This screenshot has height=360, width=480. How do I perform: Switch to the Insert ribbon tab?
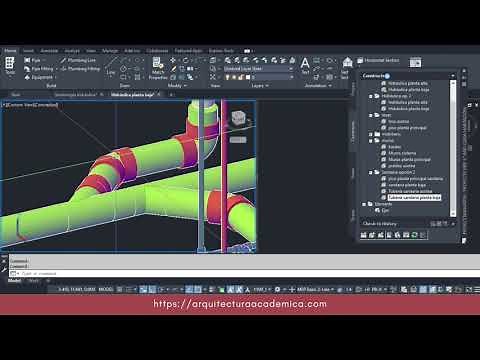coord(28,51)
